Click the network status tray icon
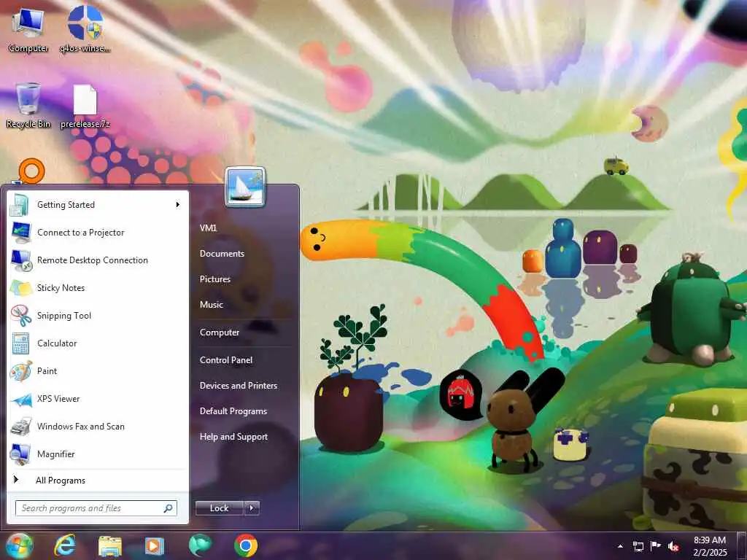 point(638,546)
